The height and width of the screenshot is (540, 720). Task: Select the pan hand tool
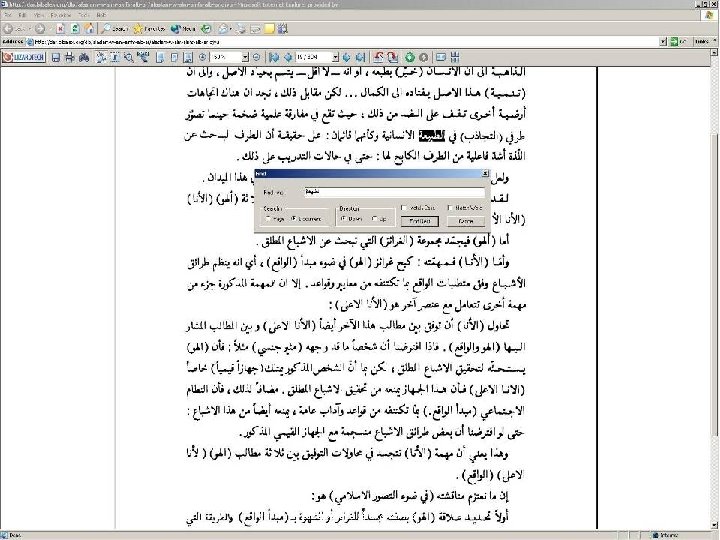(101, 57)
